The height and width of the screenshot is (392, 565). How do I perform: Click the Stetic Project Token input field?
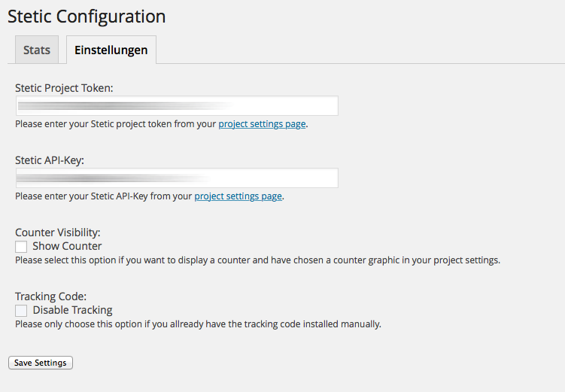(177, 105)
